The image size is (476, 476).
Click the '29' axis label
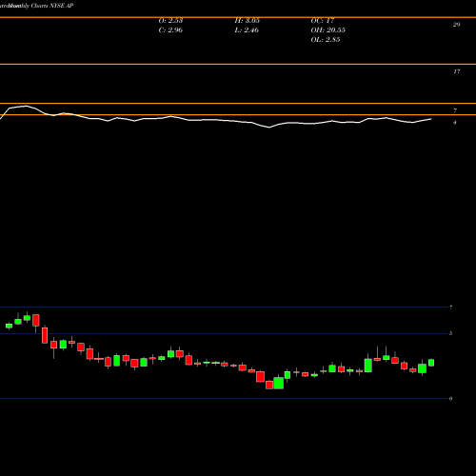click(x=456, y=25)
